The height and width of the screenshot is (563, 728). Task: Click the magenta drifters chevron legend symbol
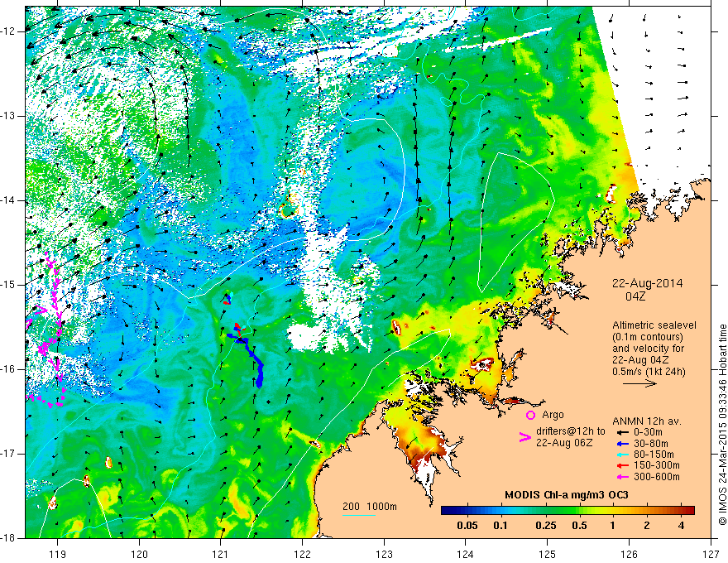coord(524,437)
